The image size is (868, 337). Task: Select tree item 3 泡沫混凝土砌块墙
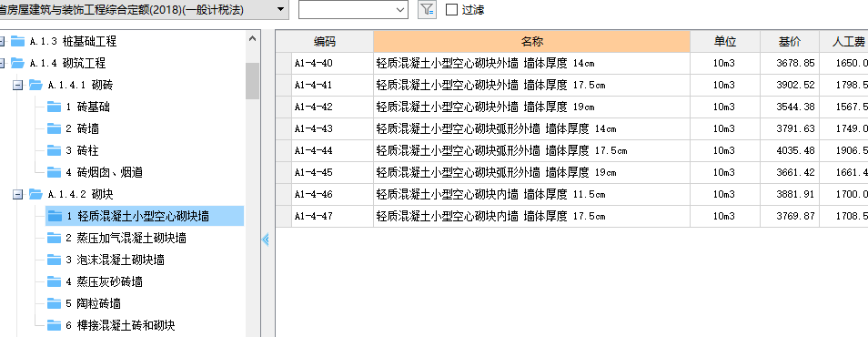[x=115, y=260]
